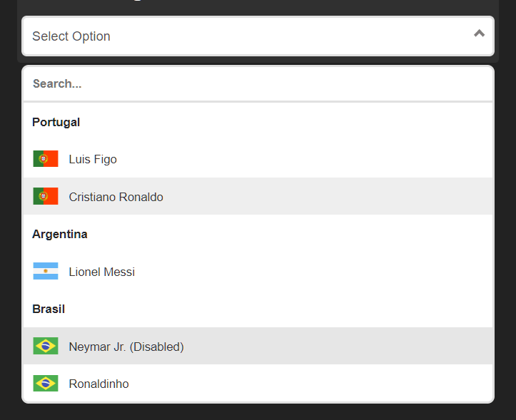
Task: Click the empty area of Luis Figo's row
Action: click(x=321, y=159)
